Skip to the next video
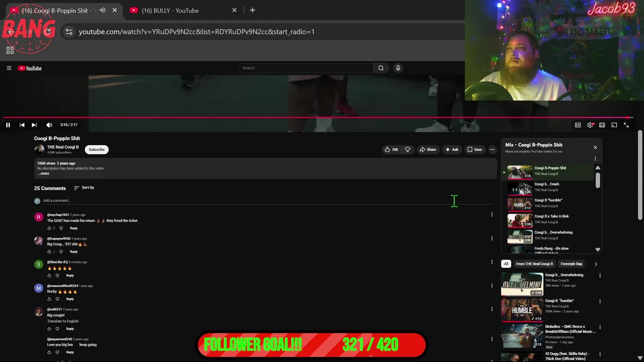This screenshot has width=644, height=362. coord(34,125)
